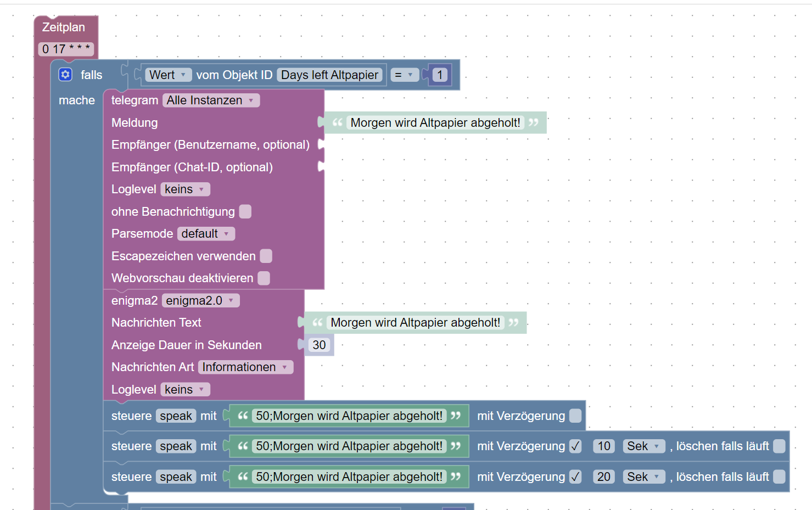Edit Anzeige Dauer value 30
The image size is (812, 510).
coord(319,345)
